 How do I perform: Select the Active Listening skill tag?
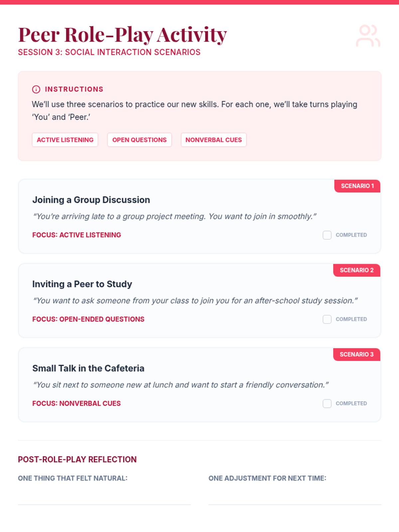point(65,140)
